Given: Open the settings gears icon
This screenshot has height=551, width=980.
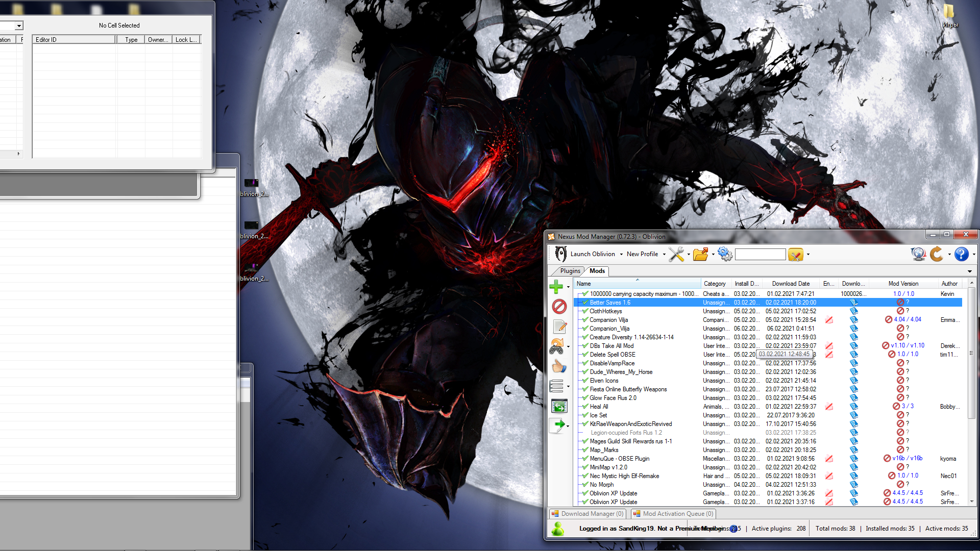Looking at the screenshot, I should pyautogui.click(x=725, y=254).
